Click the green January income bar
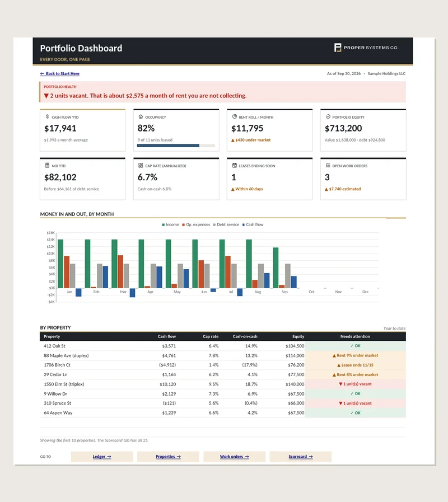The width and height of the screenshot is (448, 502). click(x=60, y=264)
